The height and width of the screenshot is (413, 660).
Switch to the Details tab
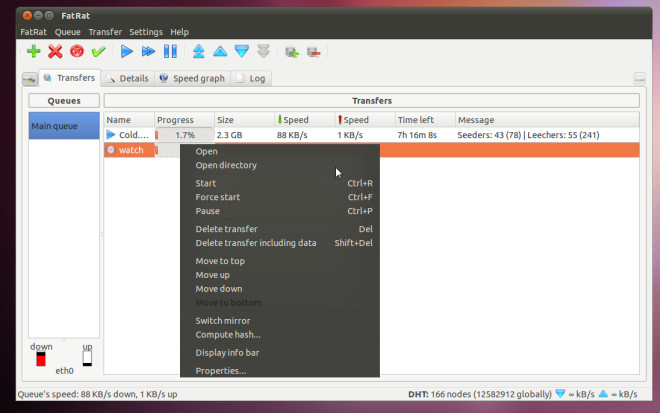128,78
